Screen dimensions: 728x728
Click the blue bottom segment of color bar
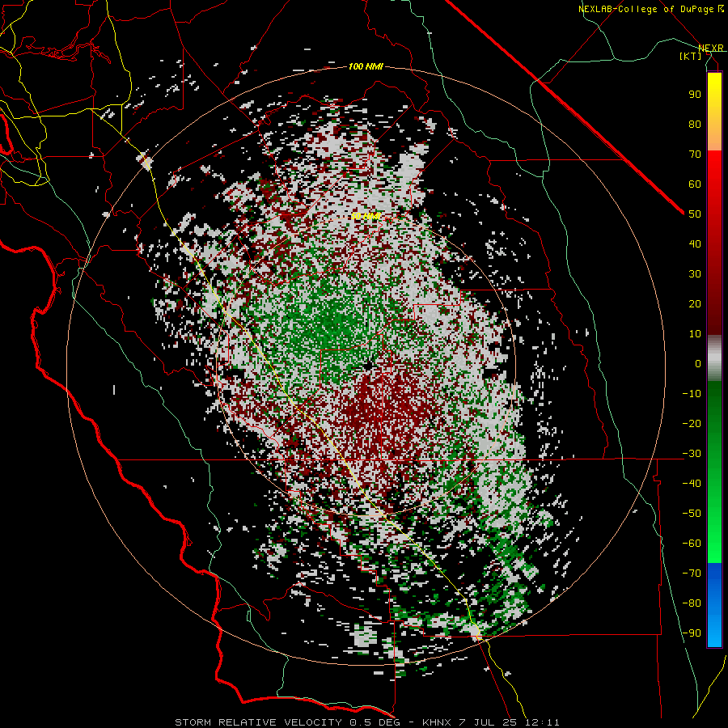714,604
